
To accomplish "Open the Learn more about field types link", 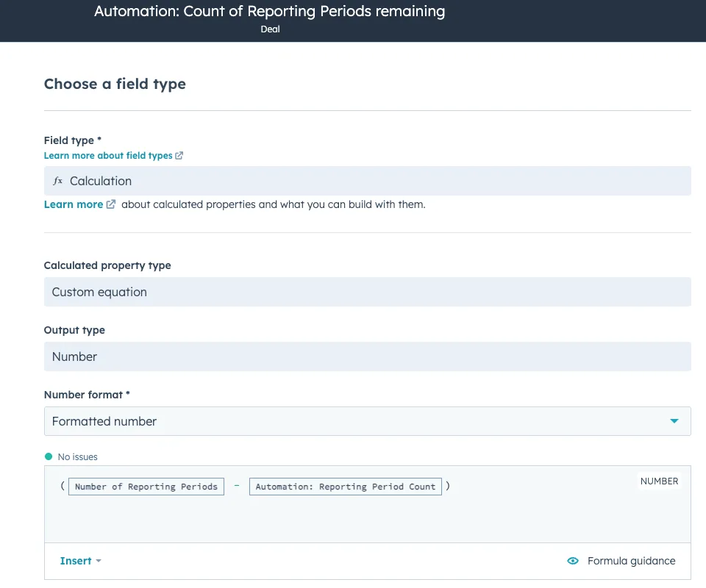I will click(x=108, y=156).
